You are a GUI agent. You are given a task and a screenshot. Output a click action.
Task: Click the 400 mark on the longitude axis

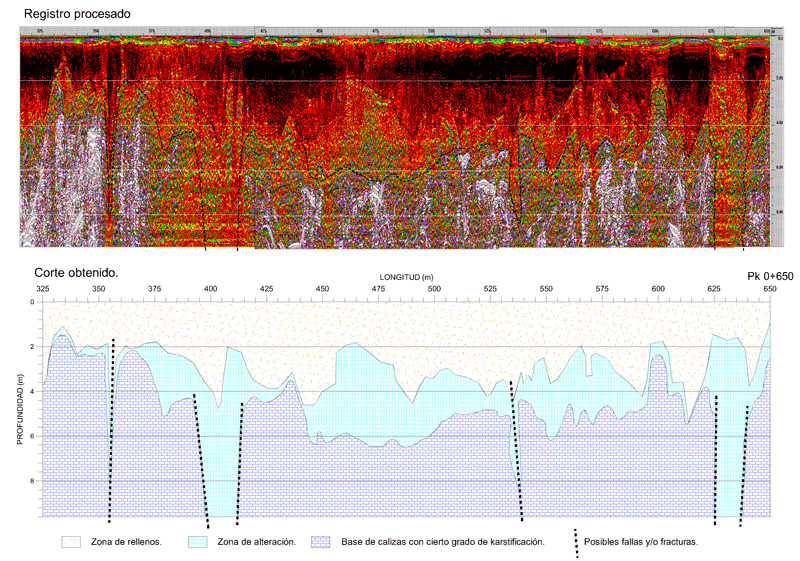tap(210, 289)
